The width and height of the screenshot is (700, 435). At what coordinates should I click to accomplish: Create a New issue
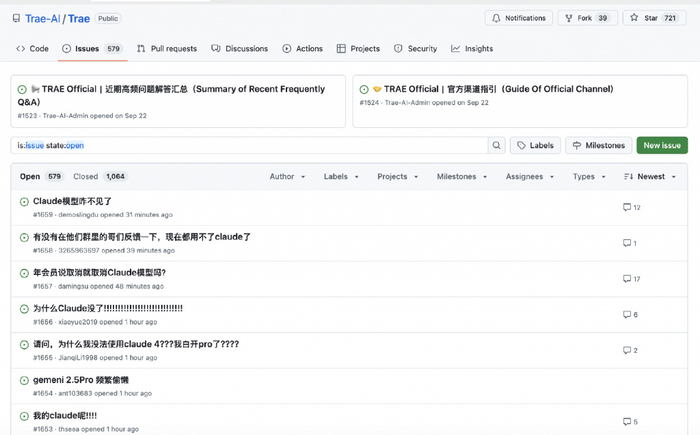[662, 145]
